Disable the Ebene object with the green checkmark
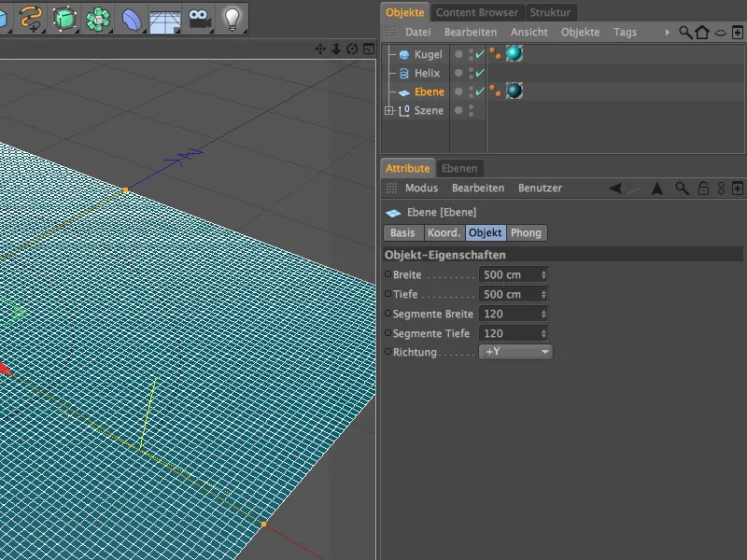Screen dimensions: 747x560 point(480,91)
